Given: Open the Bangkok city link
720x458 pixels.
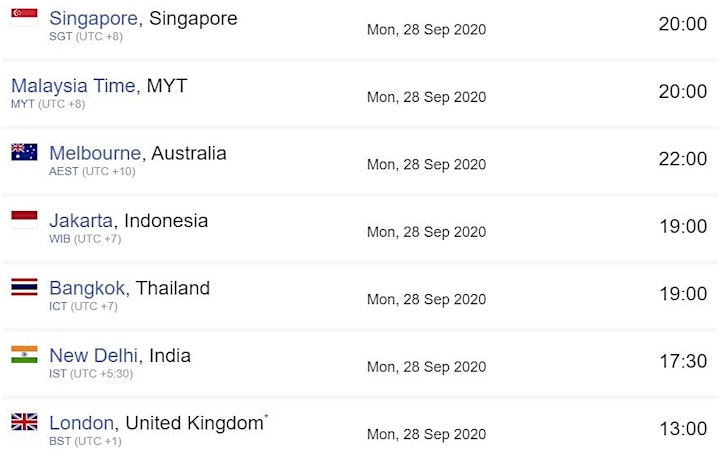Looking at the screenshot, I should [87, 288].
